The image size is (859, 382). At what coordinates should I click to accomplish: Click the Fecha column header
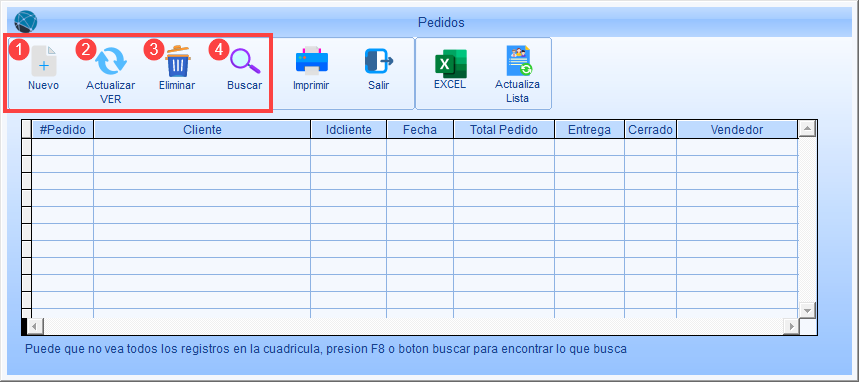(x=420, y=130)
